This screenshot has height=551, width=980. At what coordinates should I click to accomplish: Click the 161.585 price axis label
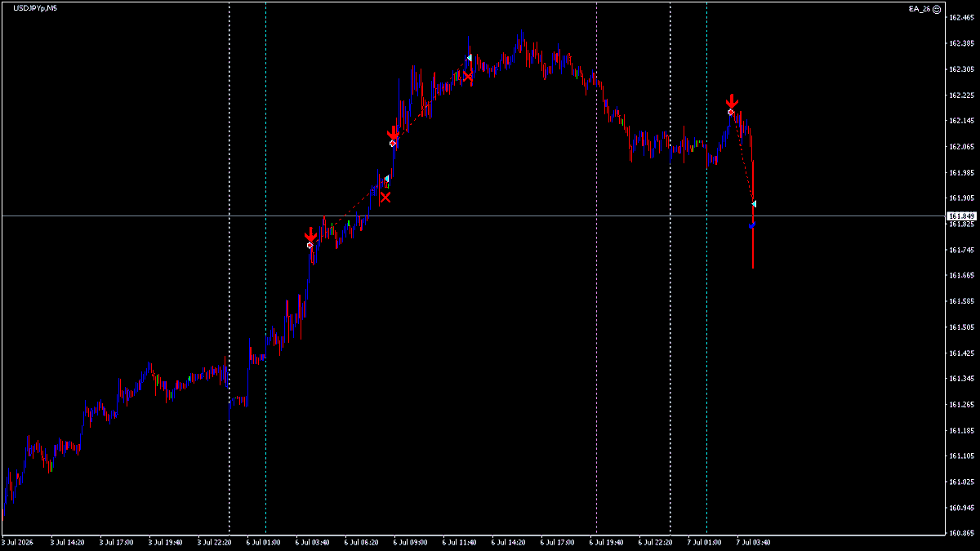coord(960,301)
